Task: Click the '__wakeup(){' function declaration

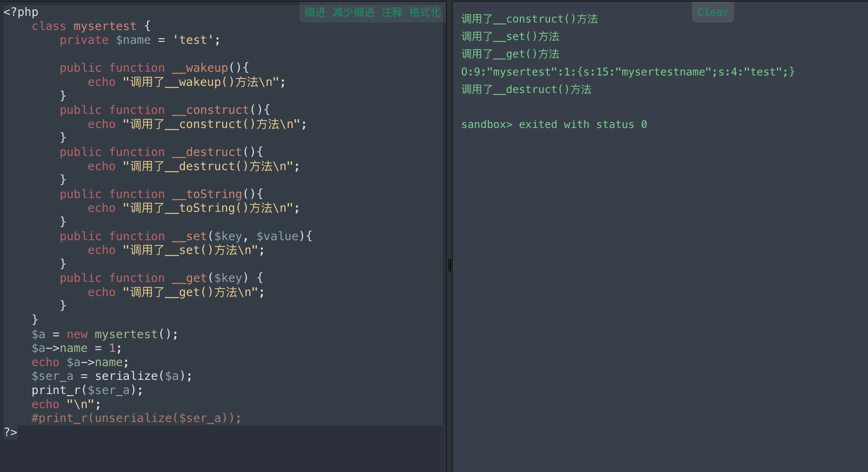Action: point(154,68)
